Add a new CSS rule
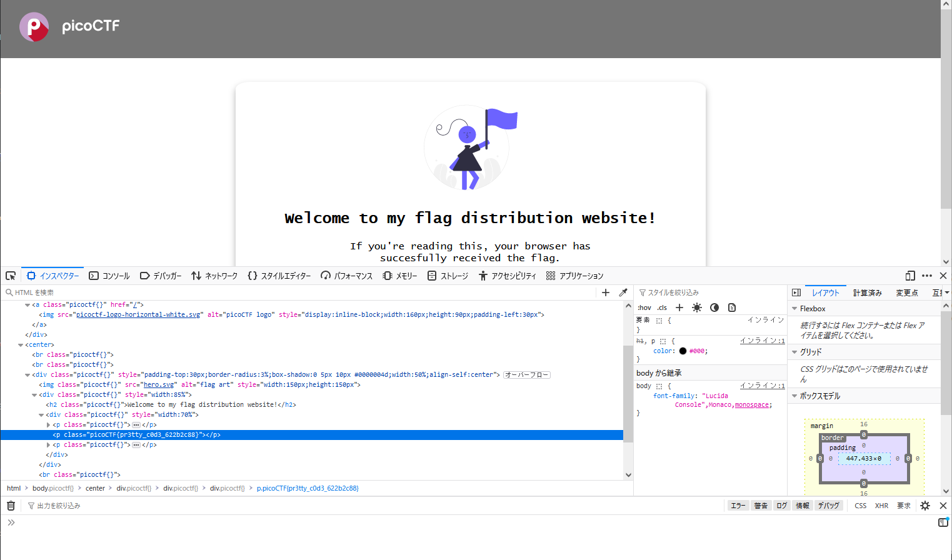The image size is (952, 560). [x=679, y=307]
